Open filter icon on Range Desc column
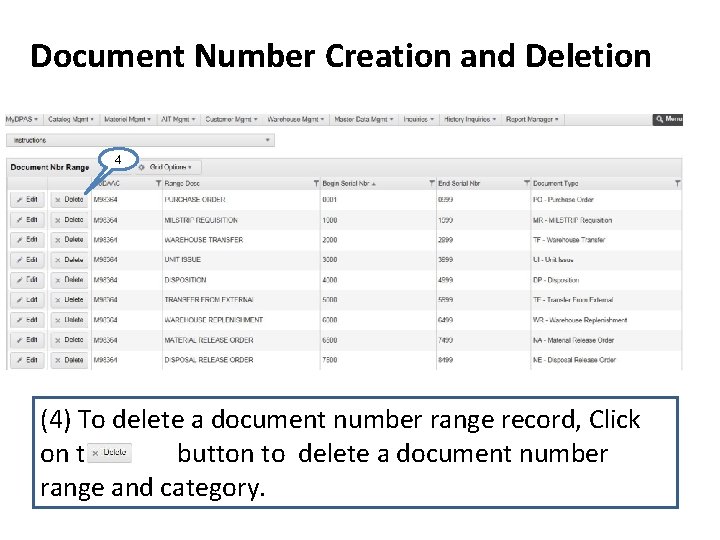The height and width of the screenshot is (540, 720). 316,183
